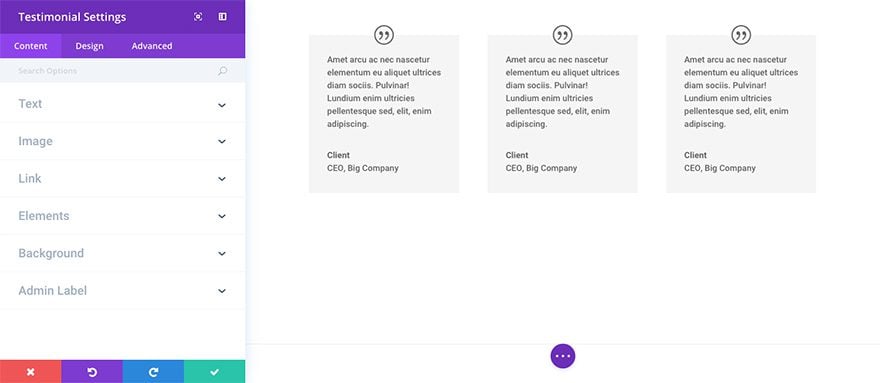Switch to the Advanced tab
The height and width of the screenshot is (383, 880).
click(x=152, y=46)
